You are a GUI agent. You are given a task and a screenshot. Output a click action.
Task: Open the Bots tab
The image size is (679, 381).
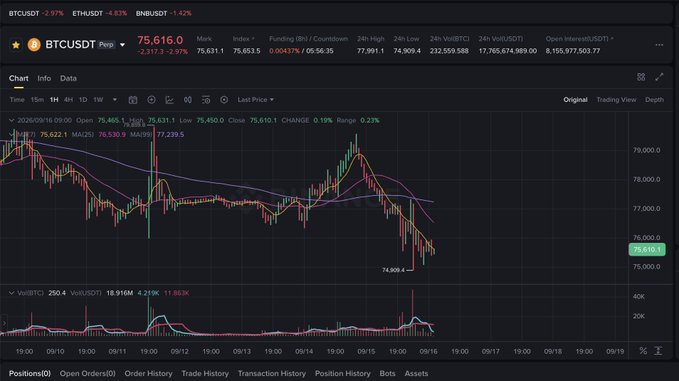(388, 373)
